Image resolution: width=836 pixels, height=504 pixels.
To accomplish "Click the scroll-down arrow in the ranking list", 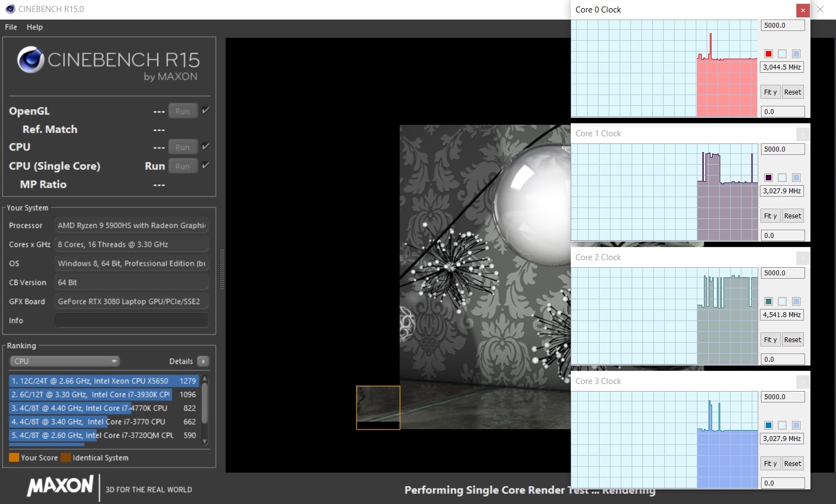I will click(x=205, y=441).
